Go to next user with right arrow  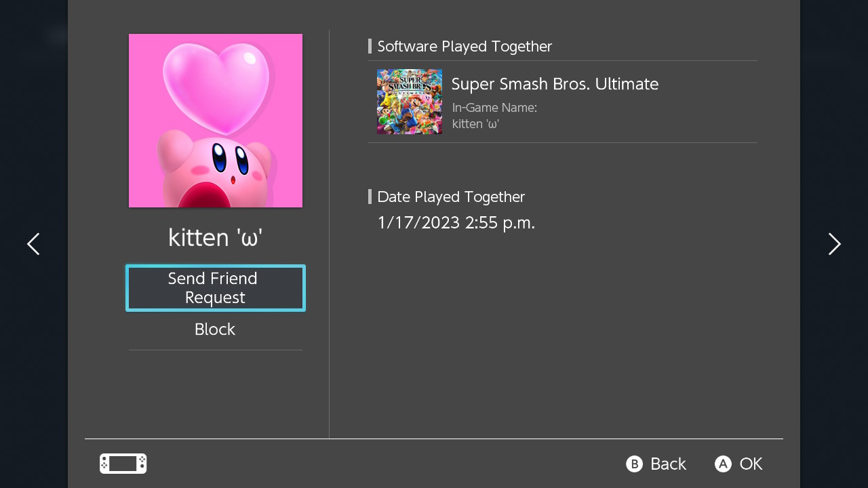coord(835,244)
